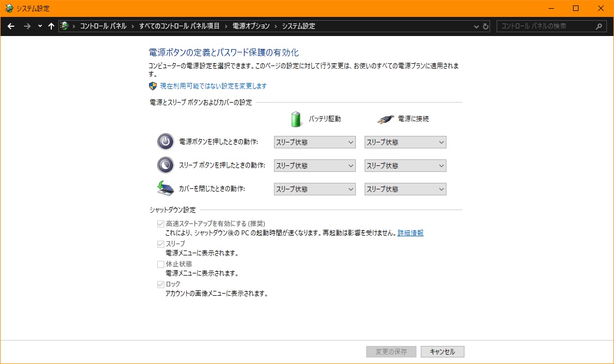This screenshot has width=614, height=364.
Task: Navigate to コントロール パネル breadcrumb
Action: 103,26
